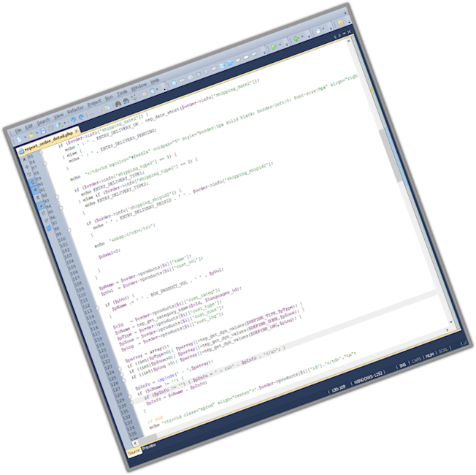This screenshot has height=475, width=476.
Task: Collapse the code fold marker at line 113
Action: pyautogui.click(x=97, y=308)
